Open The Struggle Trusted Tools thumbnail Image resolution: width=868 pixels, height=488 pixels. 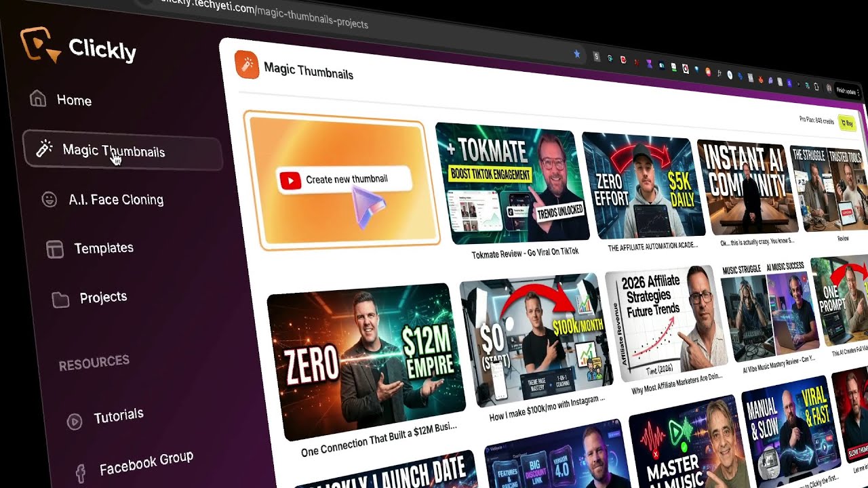(x=829, y=188)
